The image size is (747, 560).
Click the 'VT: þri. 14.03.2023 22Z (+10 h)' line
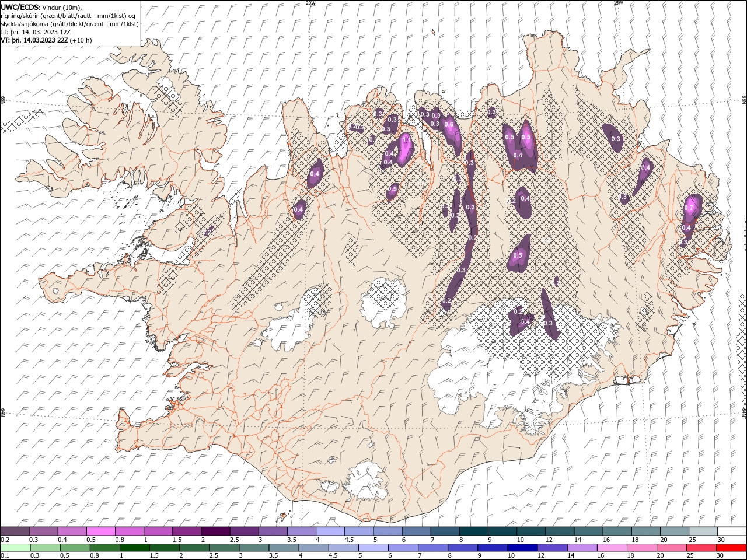(x=47, y=40)
